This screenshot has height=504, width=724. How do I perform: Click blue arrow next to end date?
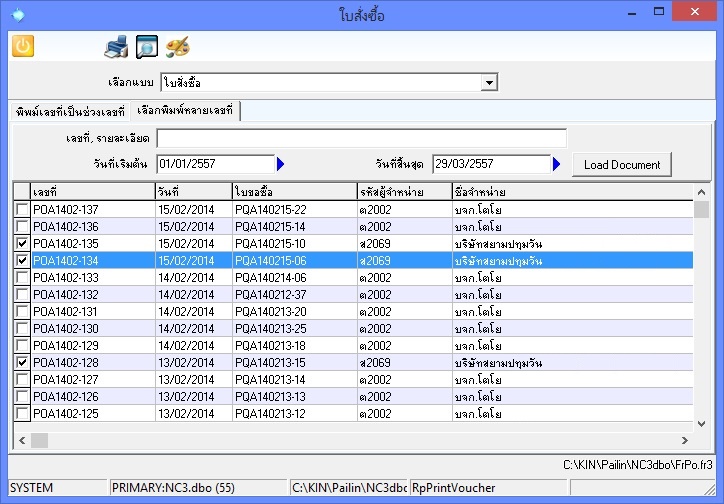[x=557, y=164]
